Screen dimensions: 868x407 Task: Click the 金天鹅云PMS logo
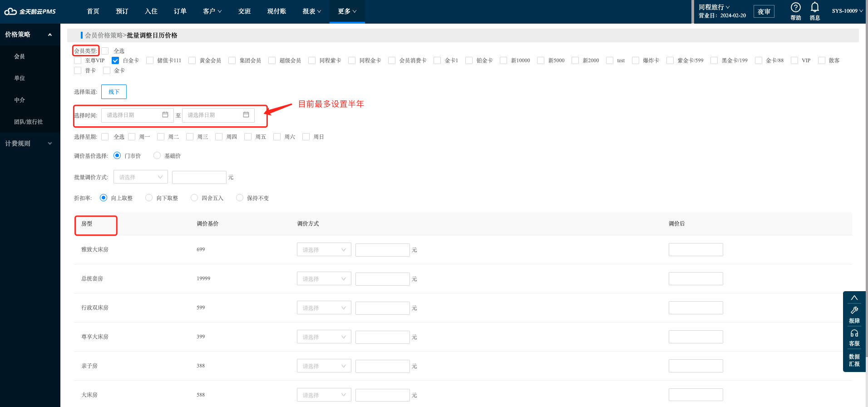point(30,11)
